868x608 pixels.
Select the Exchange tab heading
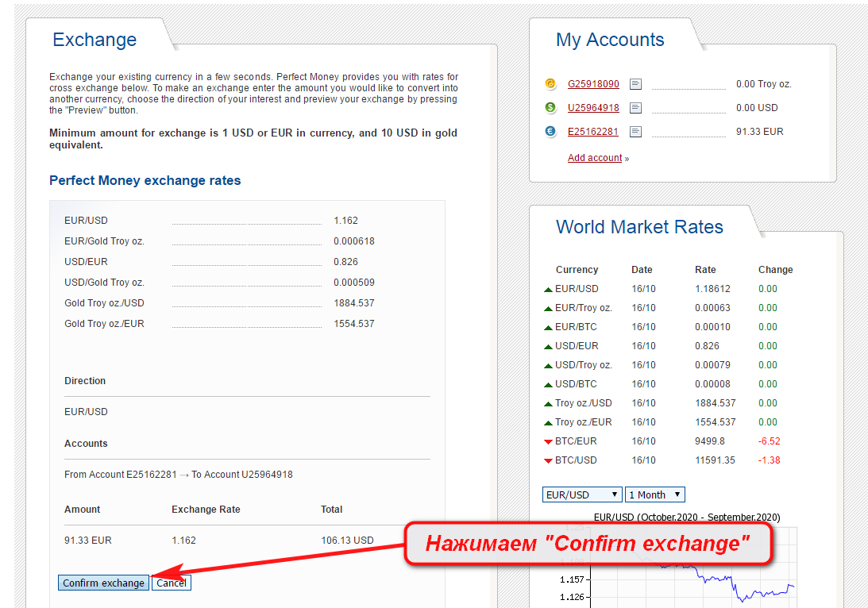pyautogui.click(x=95, y=40)
